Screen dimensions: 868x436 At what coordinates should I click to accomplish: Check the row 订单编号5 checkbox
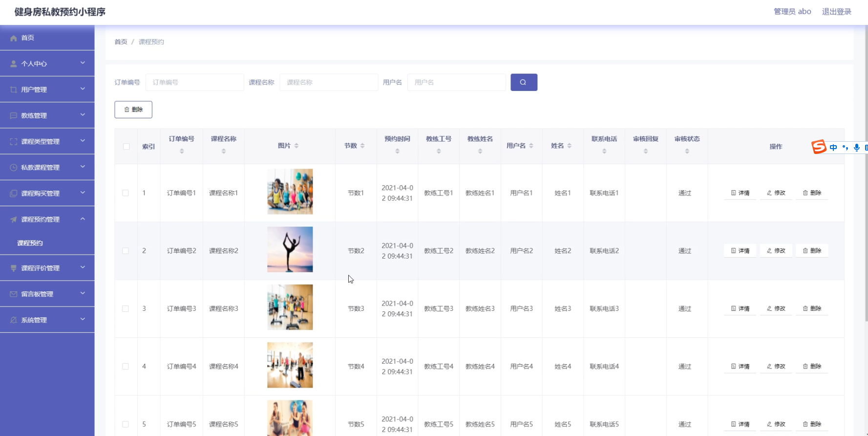click(x=126, y=424)
